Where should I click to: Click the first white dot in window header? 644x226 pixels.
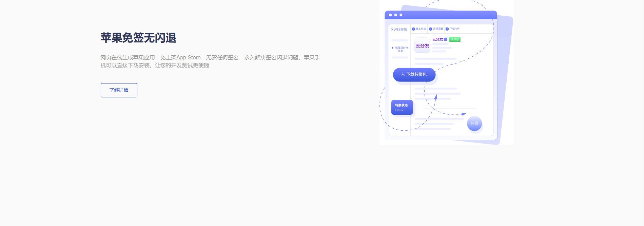point(390,15)
